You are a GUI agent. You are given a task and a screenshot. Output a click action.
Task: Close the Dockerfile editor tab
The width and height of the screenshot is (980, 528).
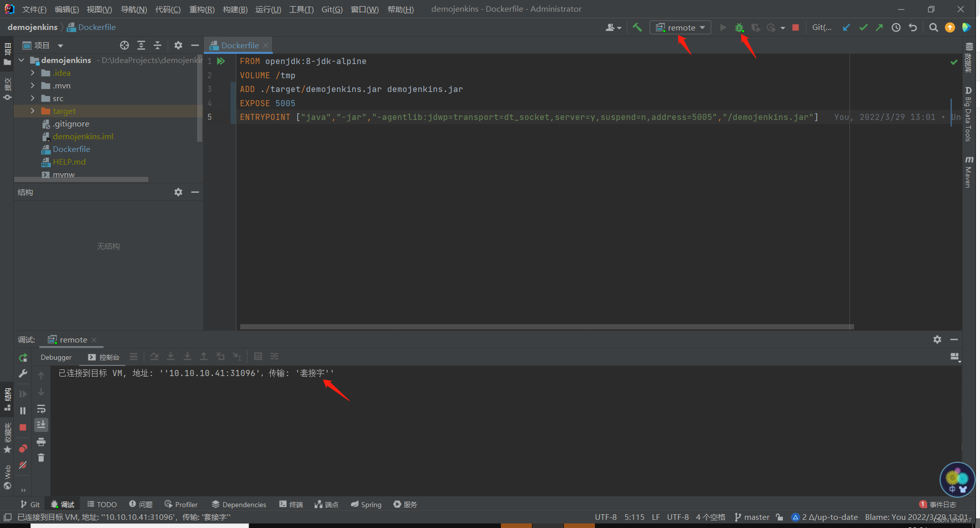[266, 45]
